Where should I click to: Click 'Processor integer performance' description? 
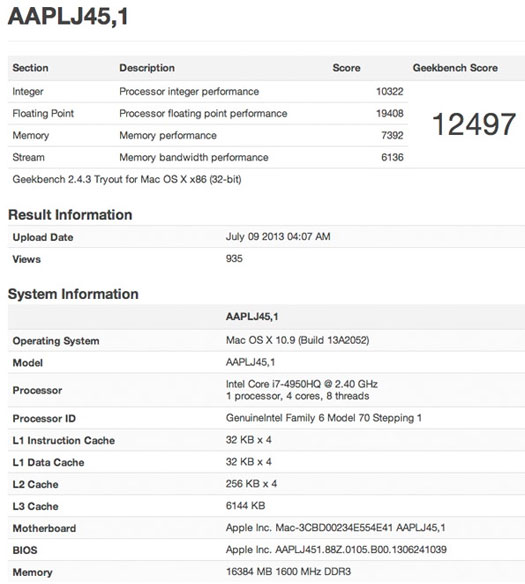pos(189,92)
